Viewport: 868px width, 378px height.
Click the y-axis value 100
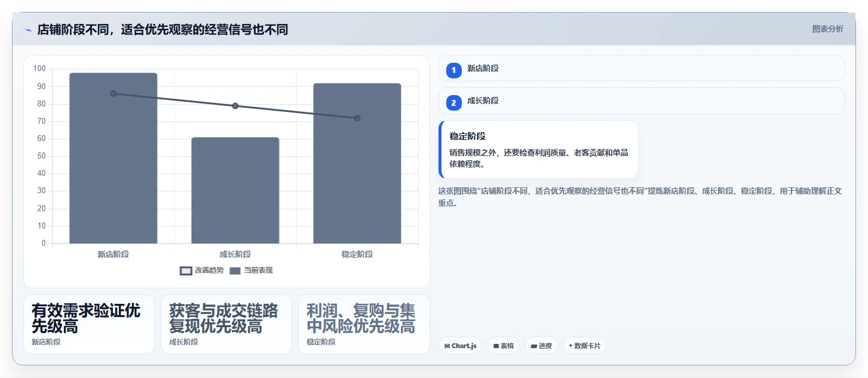click(39, 69)
